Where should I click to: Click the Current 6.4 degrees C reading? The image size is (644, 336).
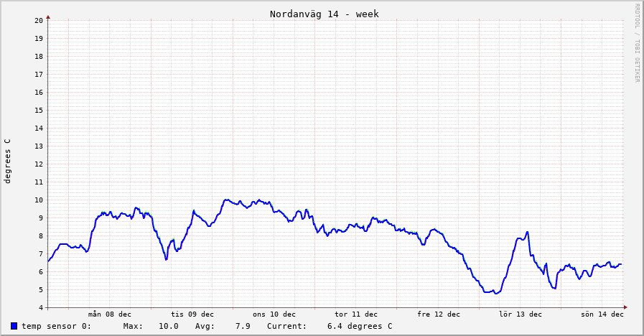pos(359,326)
